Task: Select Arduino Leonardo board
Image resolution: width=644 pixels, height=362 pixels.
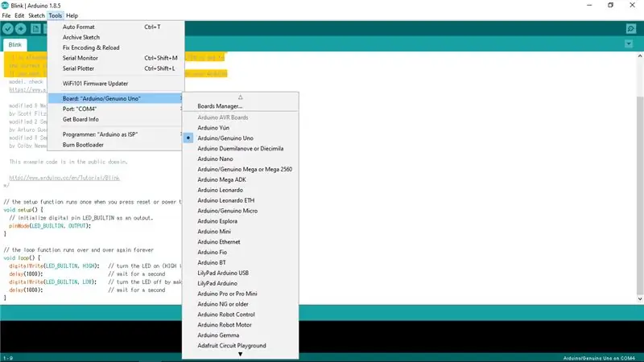Action: click(240, 190)
